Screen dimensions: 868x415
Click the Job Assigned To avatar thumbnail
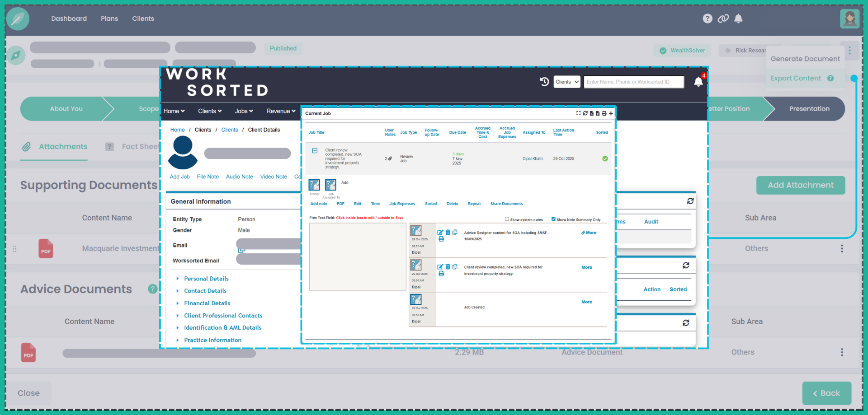point(331,185)
